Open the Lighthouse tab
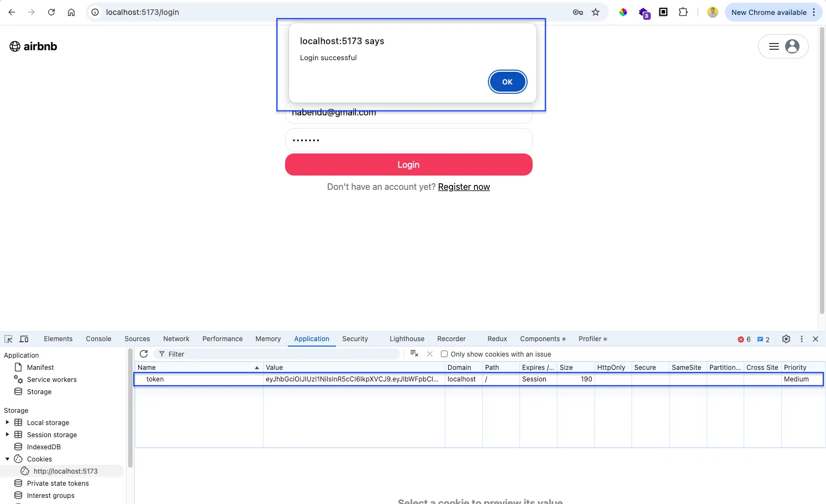 click(x=407, y=339)
